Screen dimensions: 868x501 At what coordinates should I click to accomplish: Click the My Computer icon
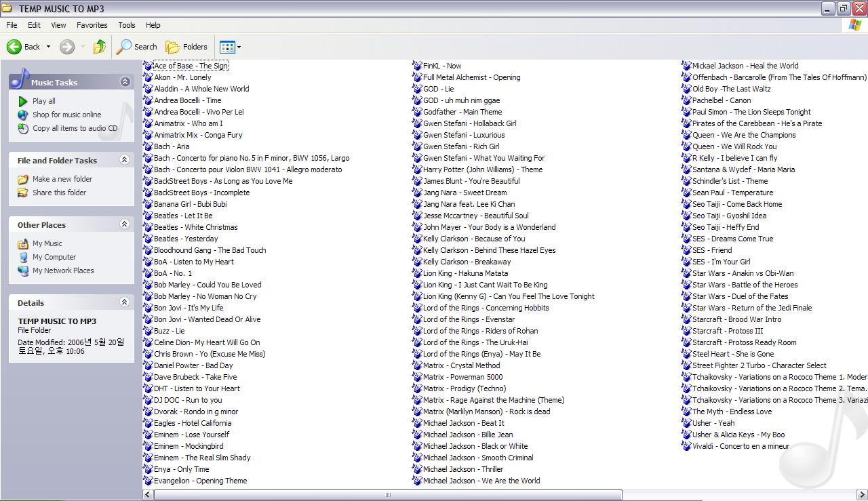click(x=23, y=257)
